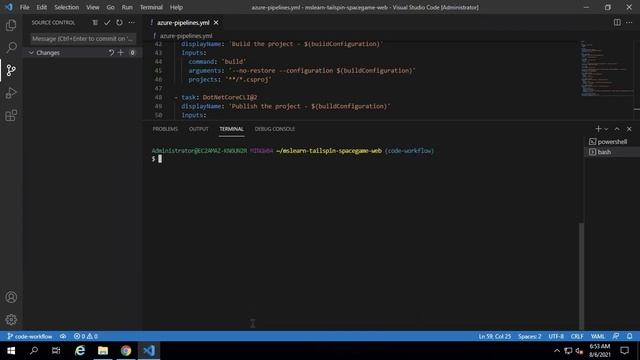Switch to the Problems panel tab
The height and width of the screenshot is (360, 640).
(165, 129)
